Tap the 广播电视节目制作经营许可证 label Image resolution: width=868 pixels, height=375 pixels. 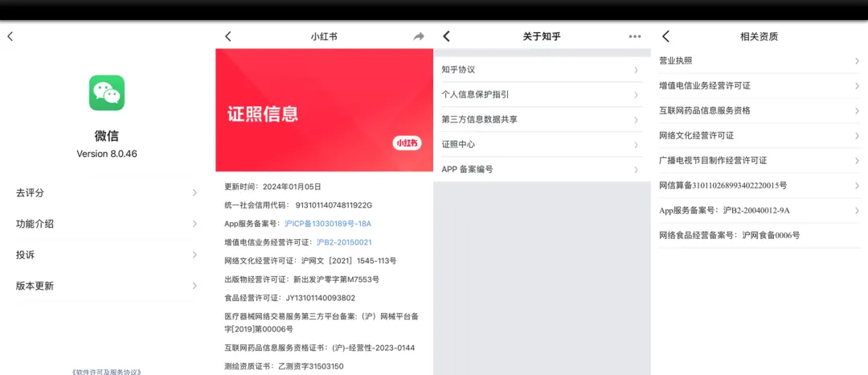tap(713, 161)
